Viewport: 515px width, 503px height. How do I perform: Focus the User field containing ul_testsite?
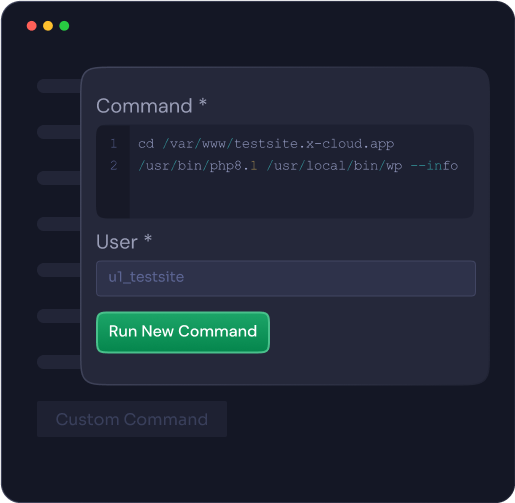[x=286, y=278]
